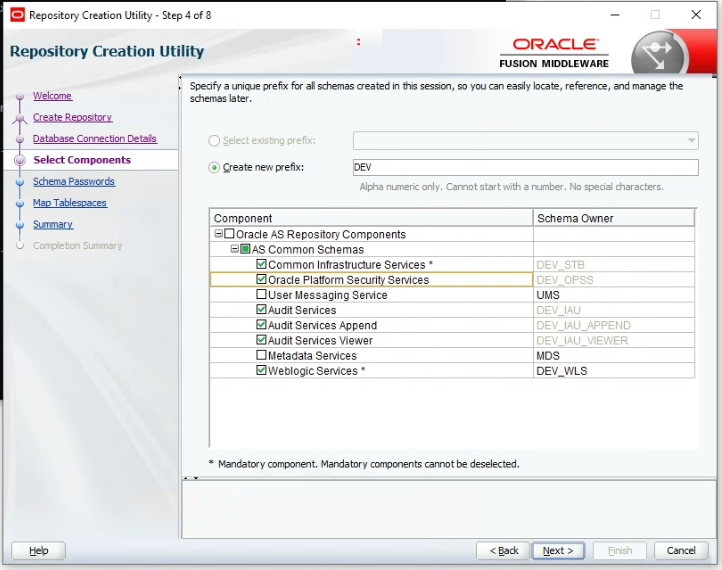Select the Create new prefix radio button
722x570 pixels.
point(214,168)
